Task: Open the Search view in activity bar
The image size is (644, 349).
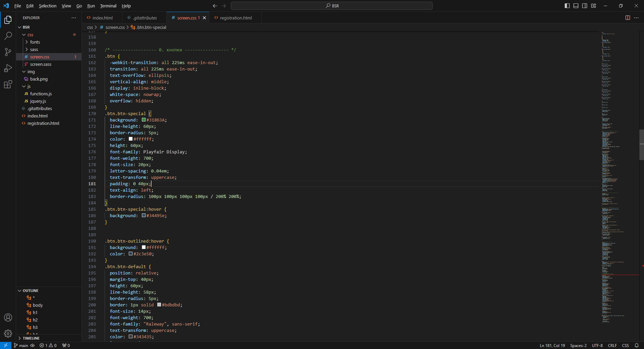Action: (x=8, y=36)
